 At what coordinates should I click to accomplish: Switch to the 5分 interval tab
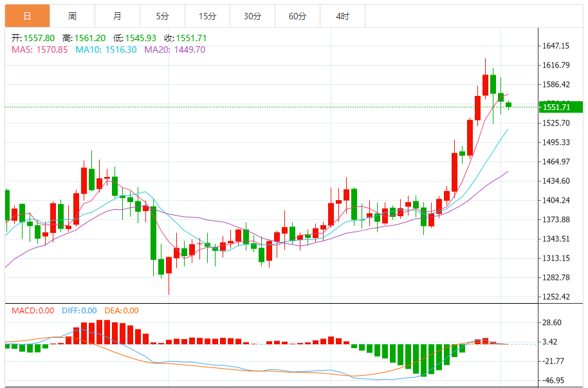(x=162, y=16)
